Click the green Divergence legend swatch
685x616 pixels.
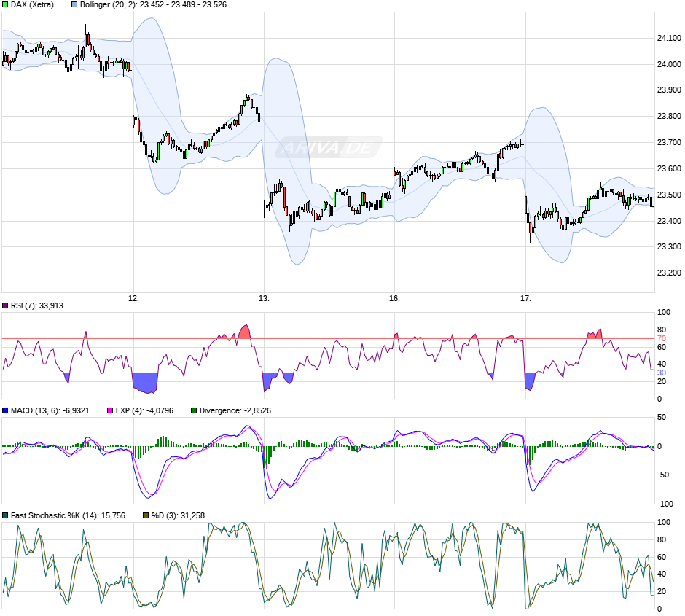click(x=194, y=410)
